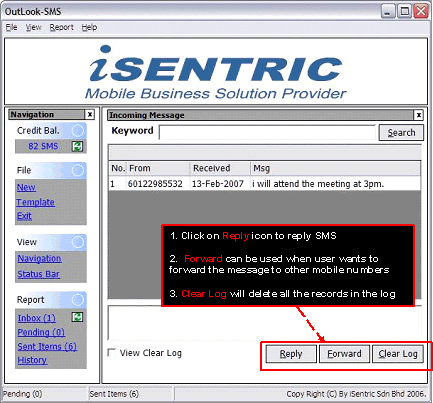Click the message preview text box
Screen dimensions: 433x403
(x=265, y=323)
